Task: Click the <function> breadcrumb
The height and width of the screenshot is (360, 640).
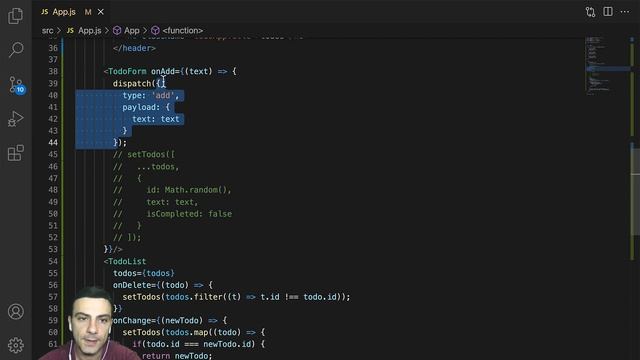Action: 182,31
